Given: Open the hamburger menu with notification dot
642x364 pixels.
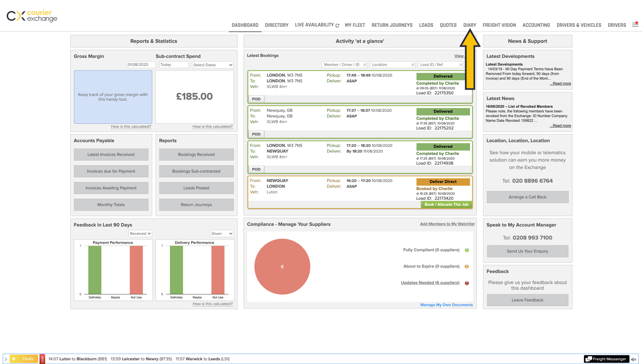Looking at the screenshot, I should (635, 25).
